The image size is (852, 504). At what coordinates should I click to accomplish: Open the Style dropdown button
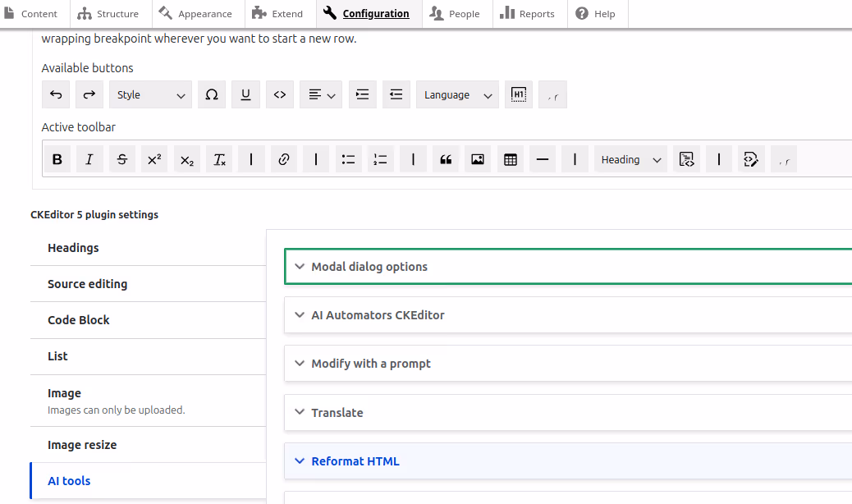(150, 94)
